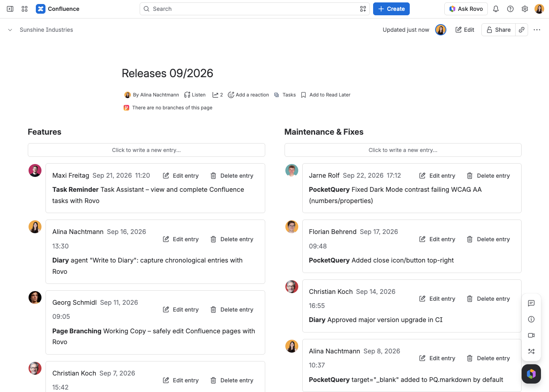Image resolution: width=549 pixels, height=392 pixels.
Task: Open the page analytics views icon
Action: click(x=218, y=95)
